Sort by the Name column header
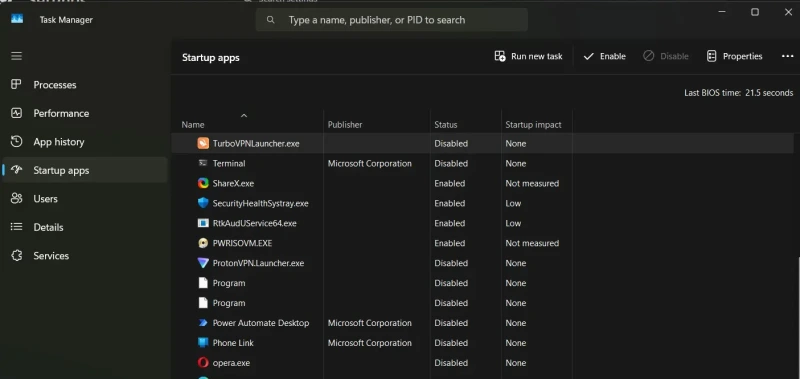Screen dimensions: 800x379 193,124
